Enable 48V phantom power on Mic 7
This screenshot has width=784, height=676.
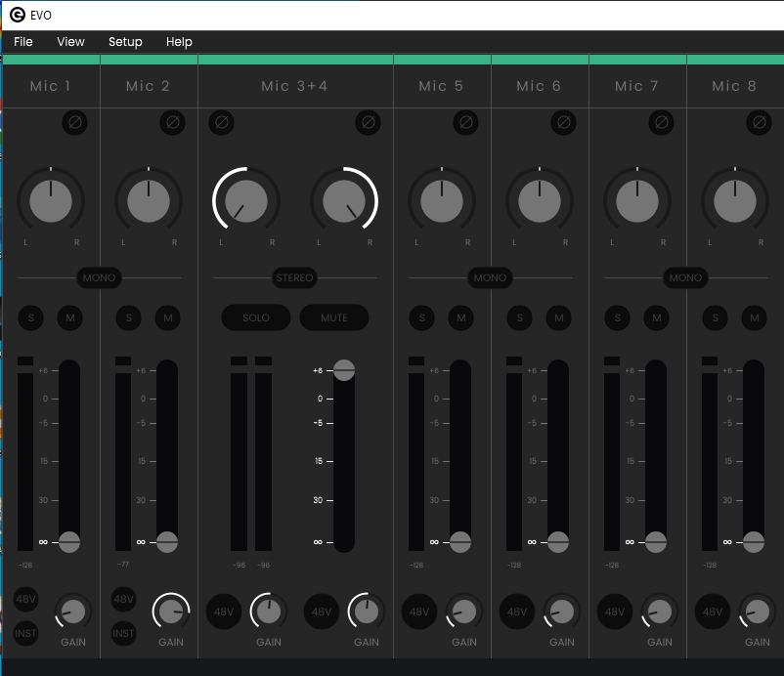point(615,612)
